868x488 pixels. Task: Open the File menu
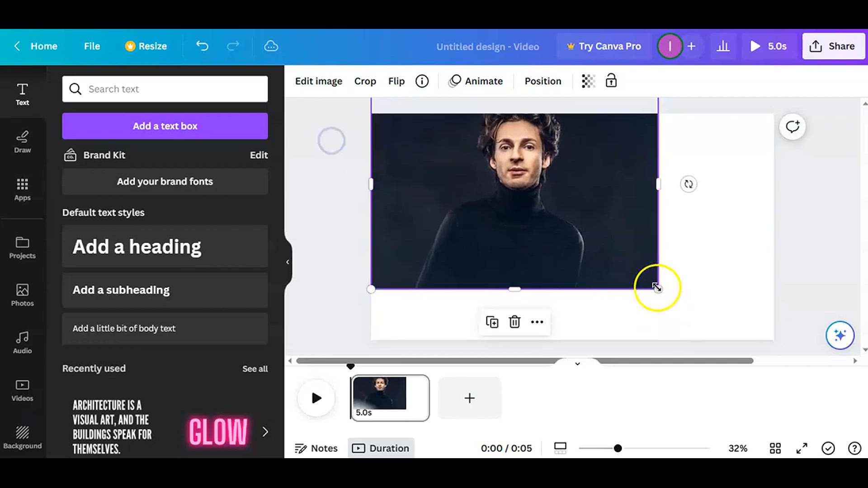(x=92, y=46)
